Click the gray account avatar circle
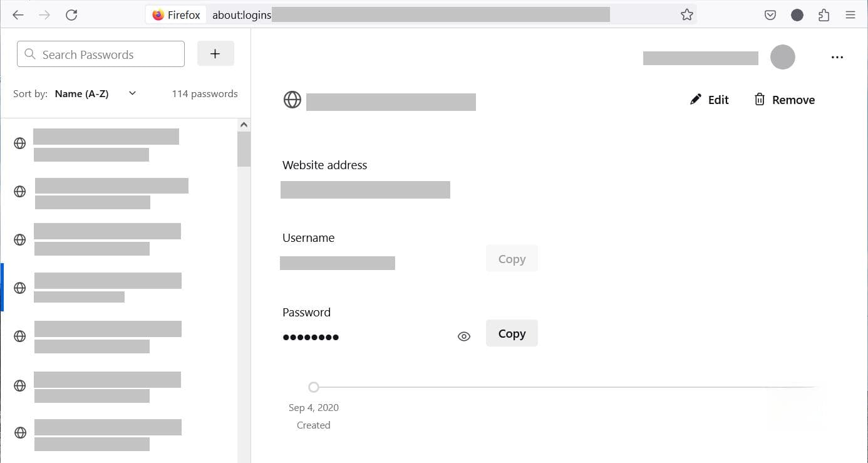 pyautogui.click(x=783, y=58)
